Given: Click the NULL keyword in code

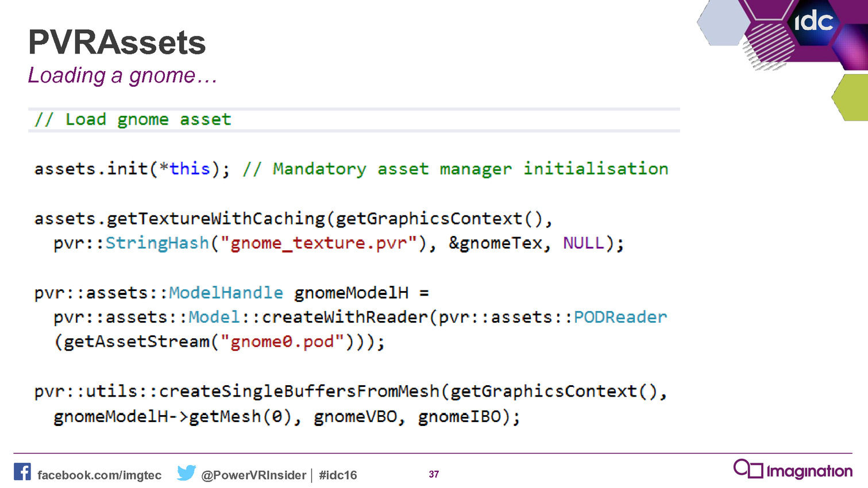Looking at the screenshot, I should 583,243.
